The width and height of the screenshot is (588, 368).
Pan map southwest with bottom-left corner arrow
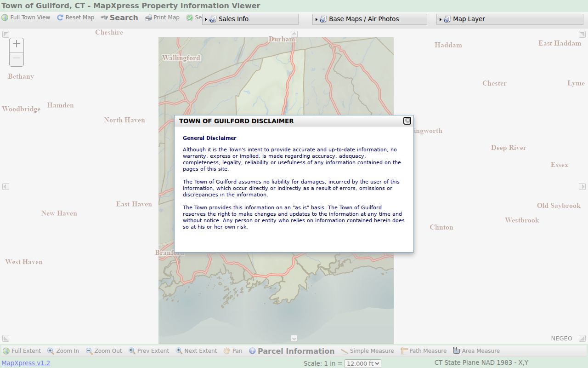coord(6,339)
